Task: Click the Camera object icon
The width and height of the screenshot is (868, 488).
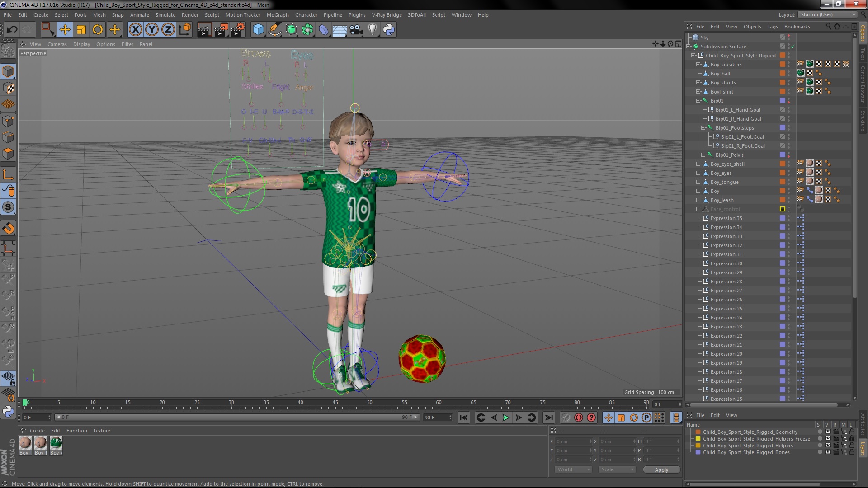Action: [356, 30]
